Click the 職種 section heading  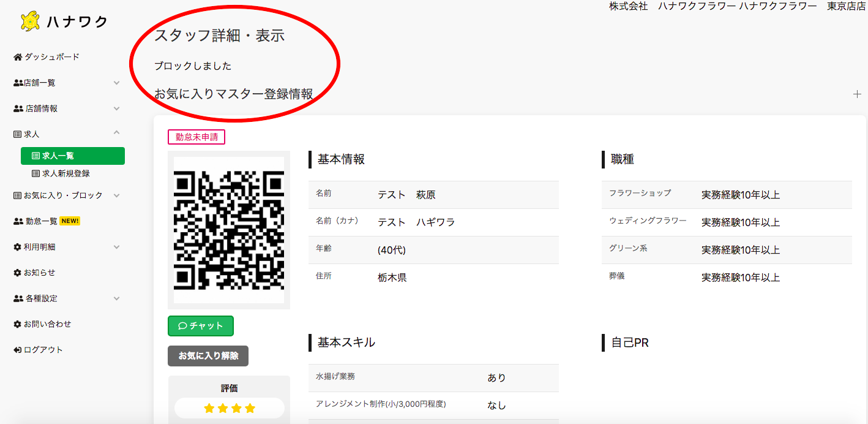tap(623, 159)
